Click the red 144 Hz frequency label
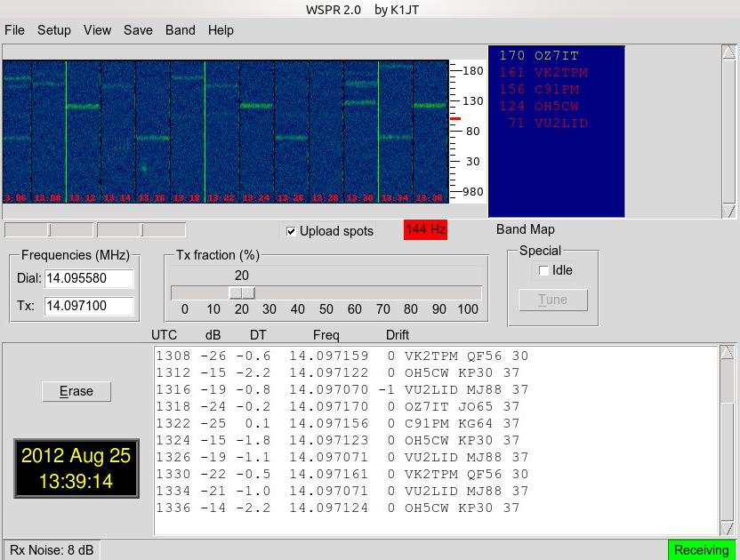Viewport: 740px width, 560px height. 425,229
